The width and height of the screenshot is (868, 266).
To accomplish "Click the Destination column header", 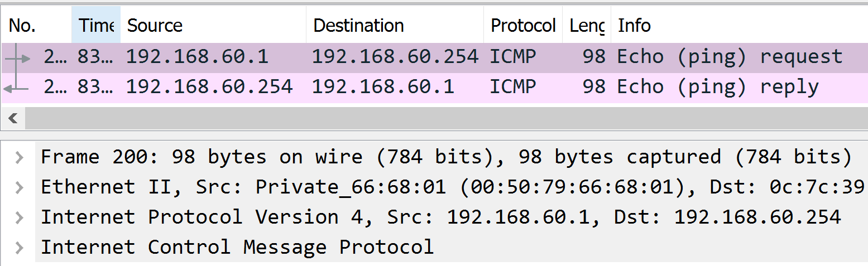I will coord(395,25).
